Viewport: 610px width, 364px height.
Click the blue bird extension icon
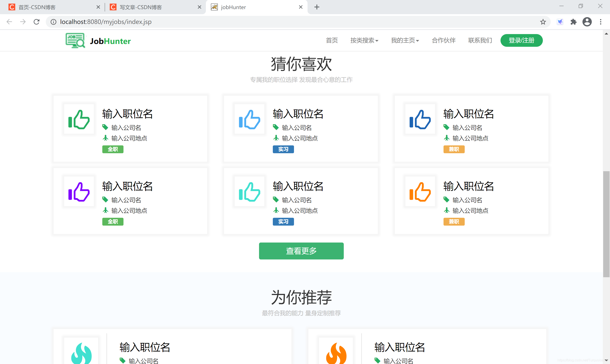[x=560, y=22]
